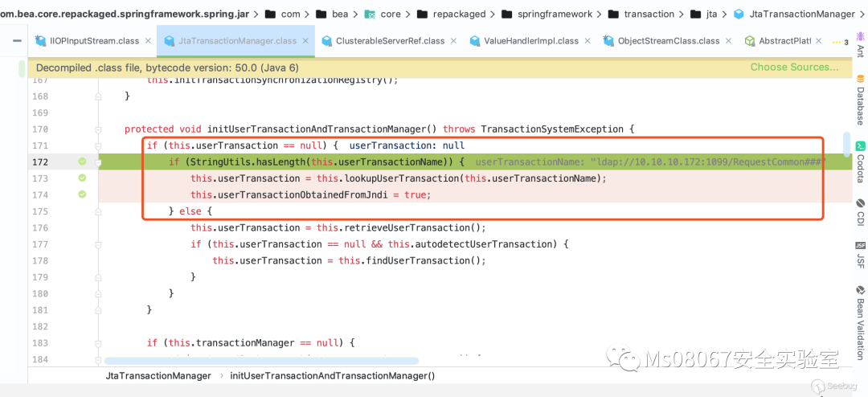Click the ValueHandlerImpl.class file icon
Screen dimensions: 868x397
point(474,40)
